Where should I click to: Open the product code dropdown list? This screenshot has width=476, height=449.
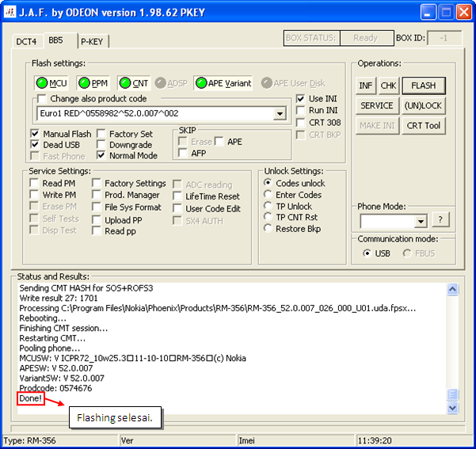pyautogui.click(x=280, y=114)
